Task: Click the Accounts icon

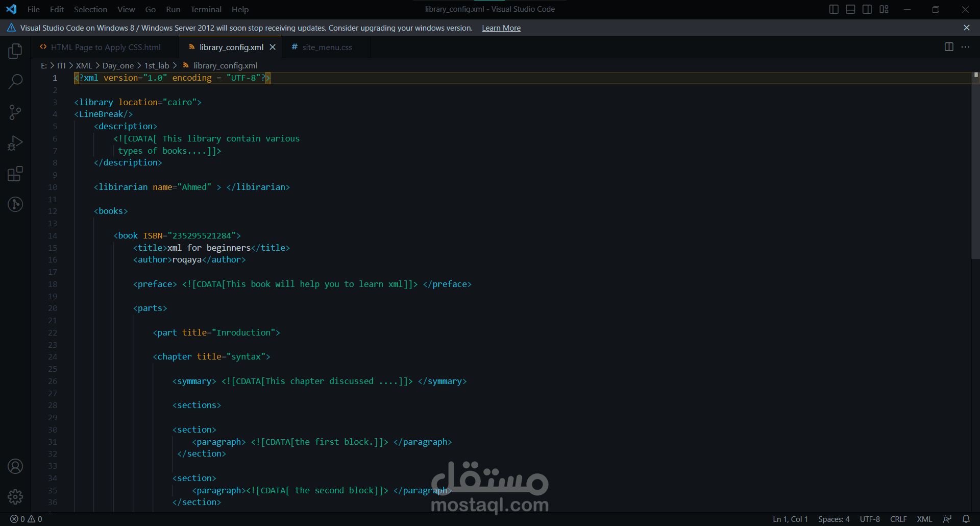Action: (15, 466)
